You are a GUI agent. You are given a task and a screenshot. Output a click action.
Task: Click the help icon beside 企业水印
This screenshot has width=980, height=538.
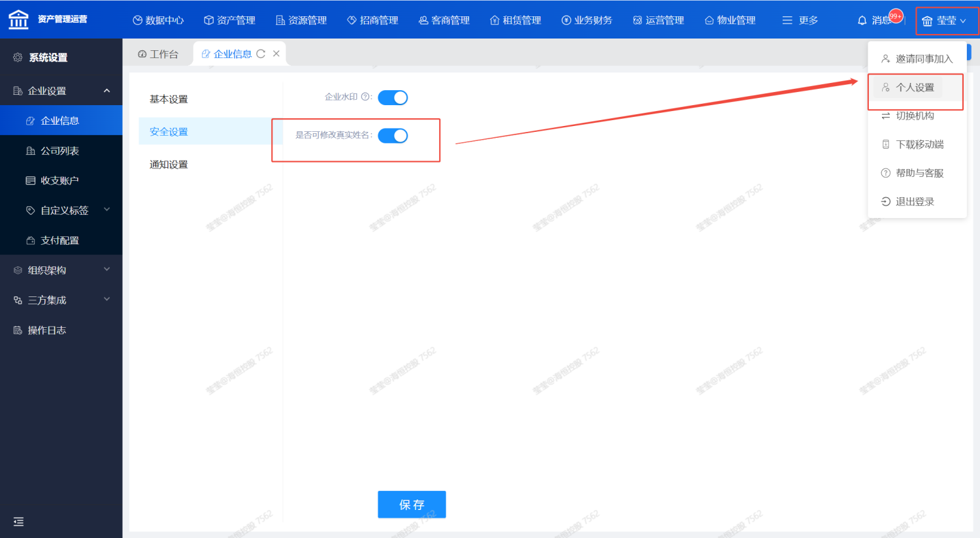[365, 97]
